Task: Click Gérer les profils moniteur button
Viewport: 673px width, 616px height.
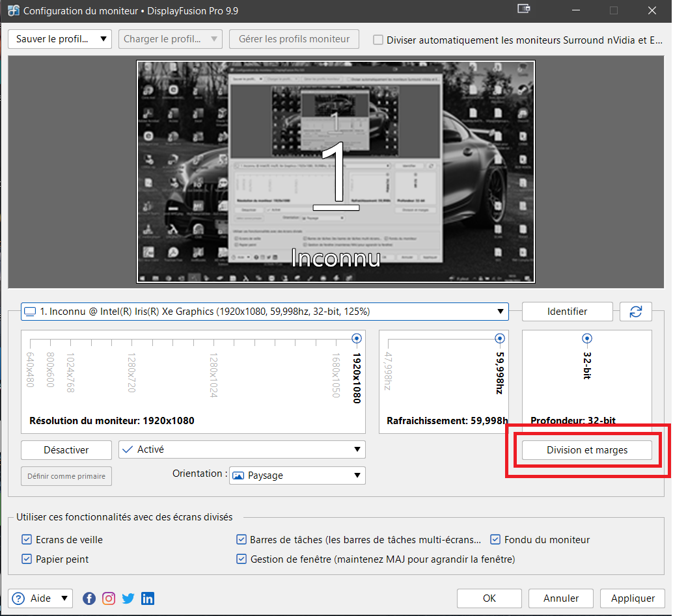Action: 294,39
